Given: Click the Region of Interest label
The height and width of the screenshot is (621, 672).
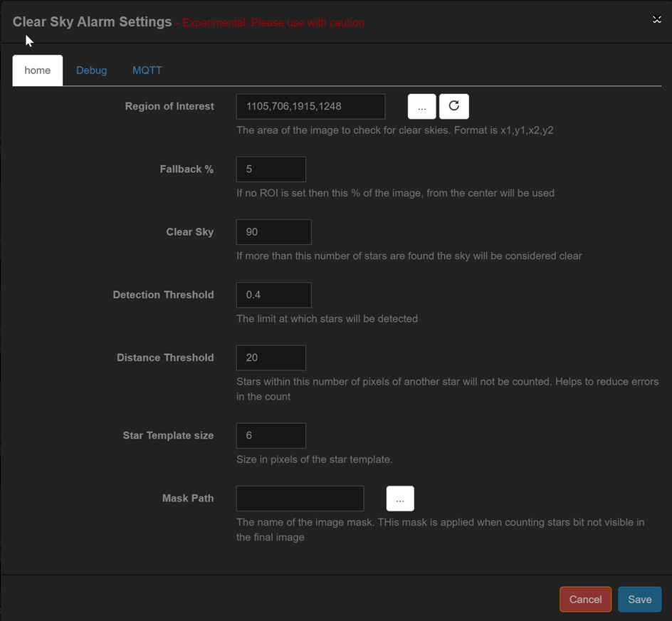Looking at the screenshot, I should 169,106.
